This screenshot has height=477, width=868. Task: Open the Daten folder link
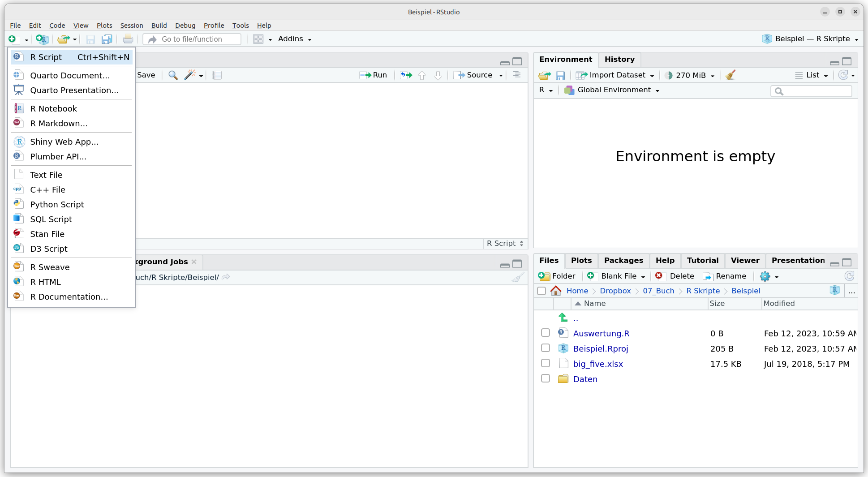coord(585,379)
